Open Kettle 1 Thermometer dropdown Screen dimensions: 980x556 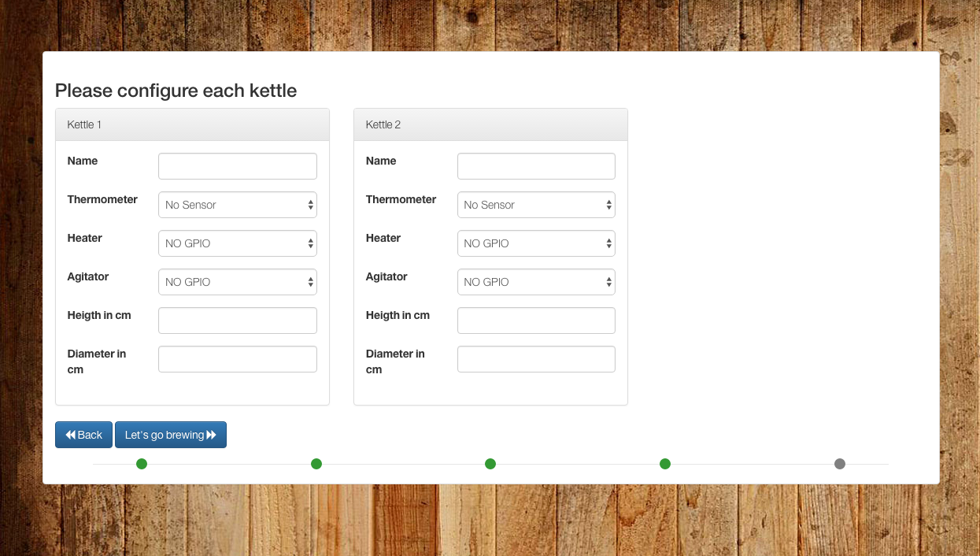(x=237, y=205)
